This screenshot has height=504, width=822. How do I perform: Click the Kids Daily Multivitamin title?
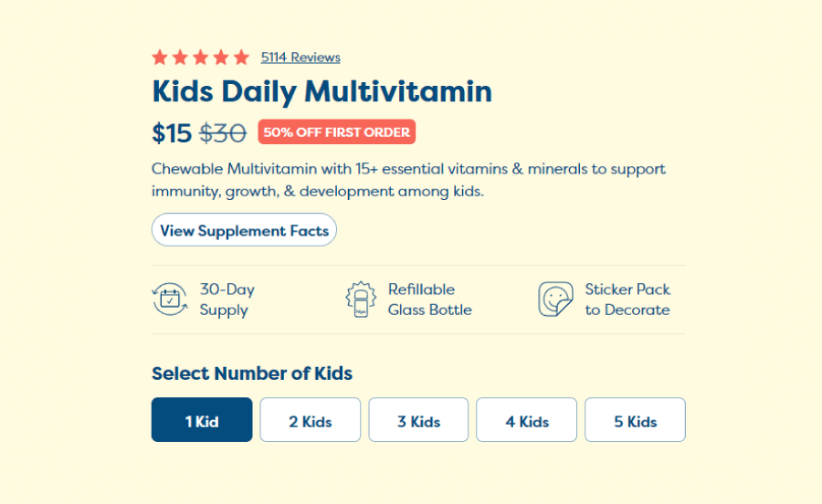click(x=321, y=91)
